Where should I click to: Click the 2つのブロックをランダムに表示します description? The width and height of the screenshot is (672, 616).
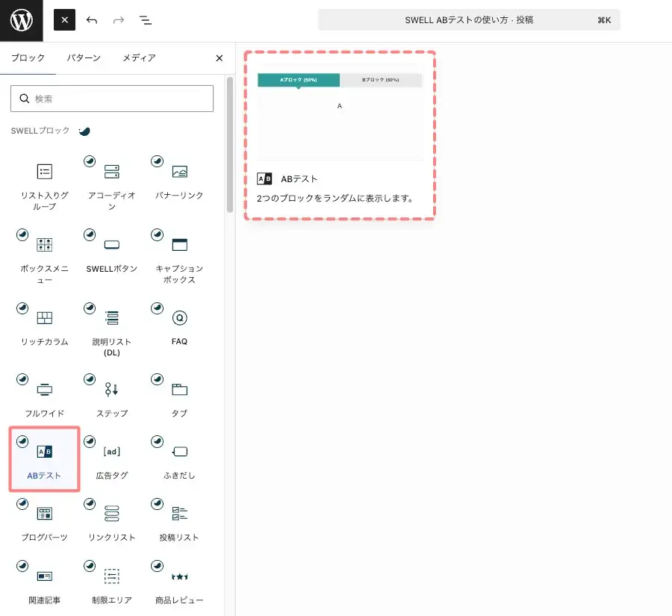point(335,198)
